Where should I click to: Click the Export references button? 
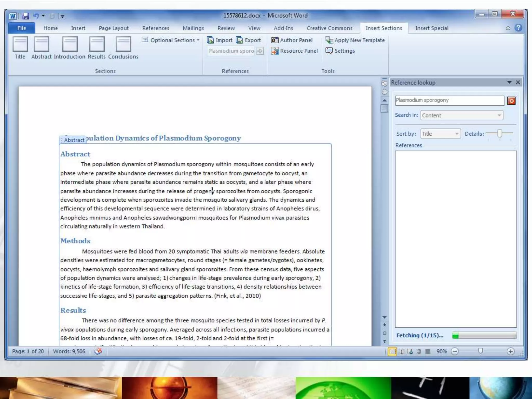coord(248,40)
